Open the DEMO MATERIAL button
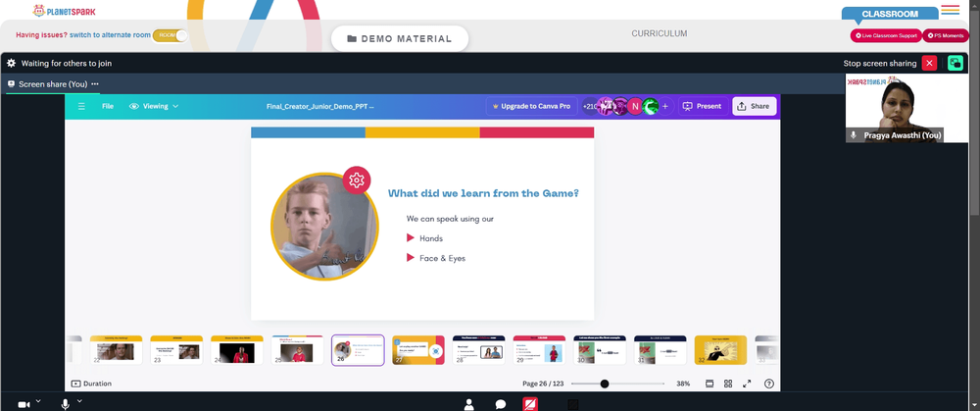 400,39
